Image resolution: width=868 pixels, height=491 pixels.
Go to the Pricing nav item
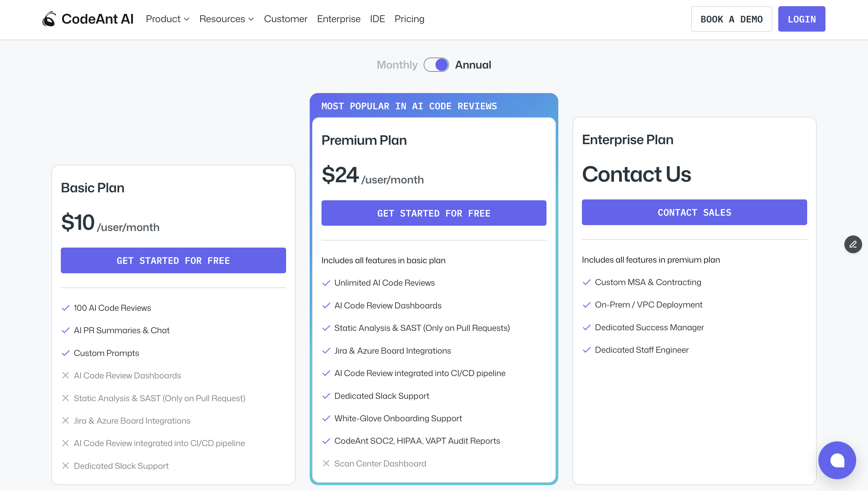pos(409,19)
